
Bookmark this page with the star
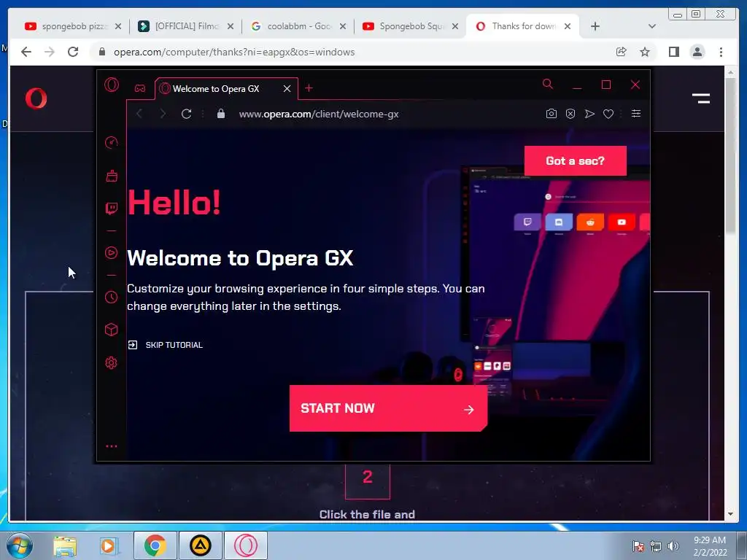pyautogui.click(x=645, y=52)
